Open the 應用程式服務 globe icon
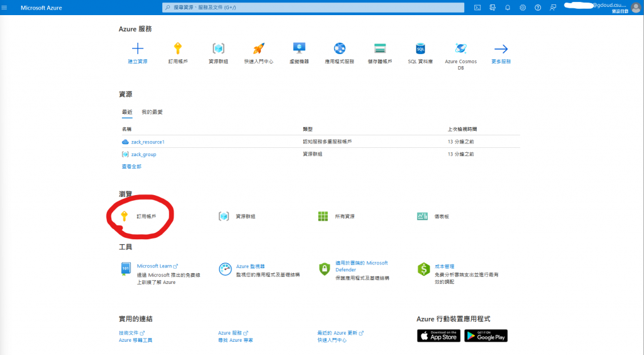The image size is (644, 355). coord(340,48)
